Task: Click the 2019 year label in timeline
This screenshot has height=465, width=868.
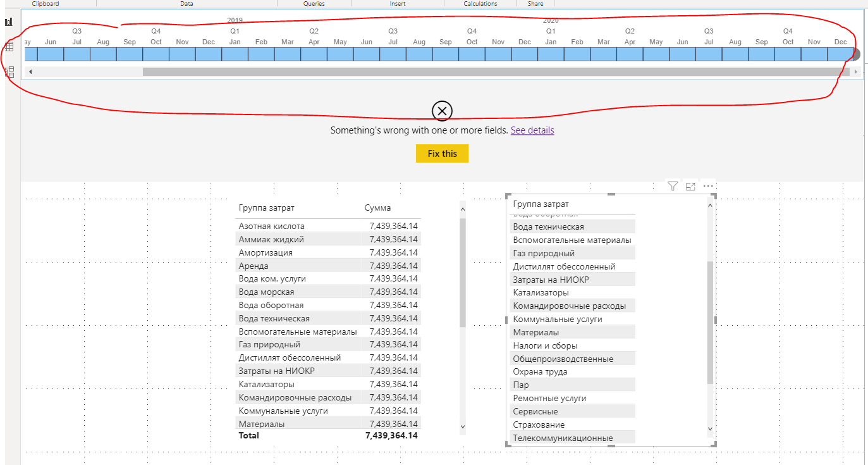Action: pyautogui.click(x=235, y=20)
